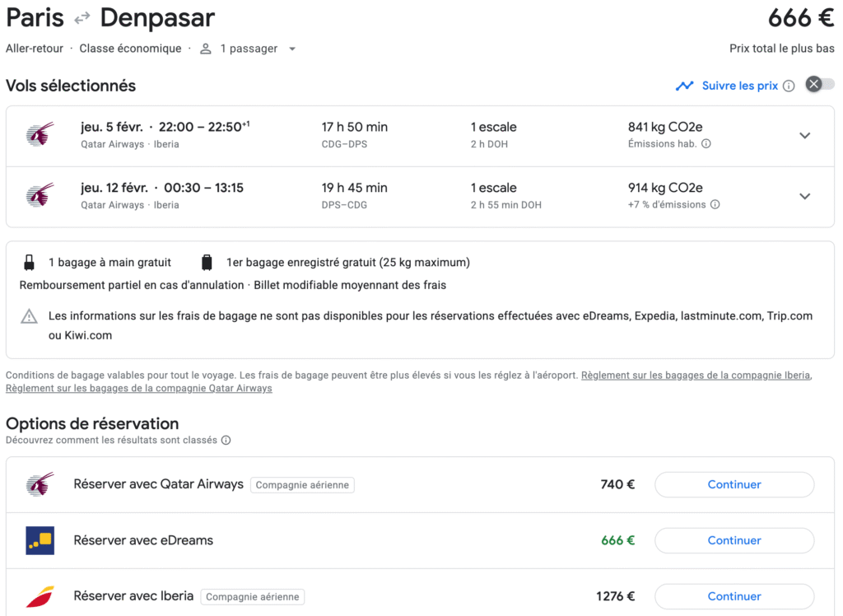Continue booking with Iberia for 1276 €
The image size is (843, 616).
tap(734, 596)
